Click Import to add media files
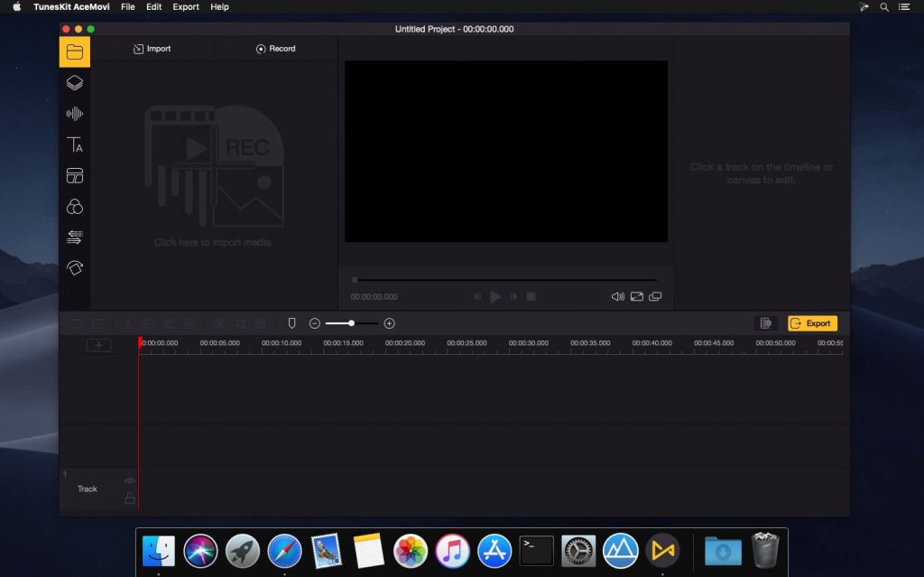Screen dimensions: 924x577 point(152,49)
